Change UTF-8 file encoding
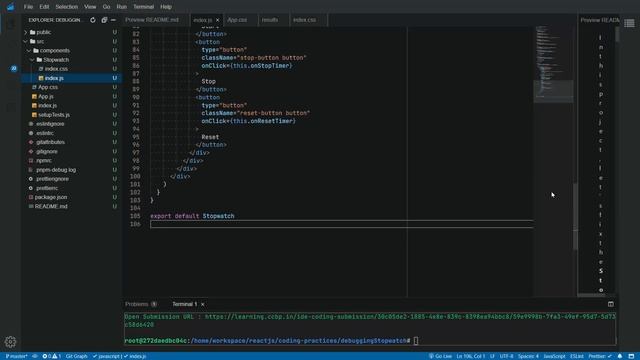The width and height of the screenshot is (640, 360). click(x=507, y=356)
